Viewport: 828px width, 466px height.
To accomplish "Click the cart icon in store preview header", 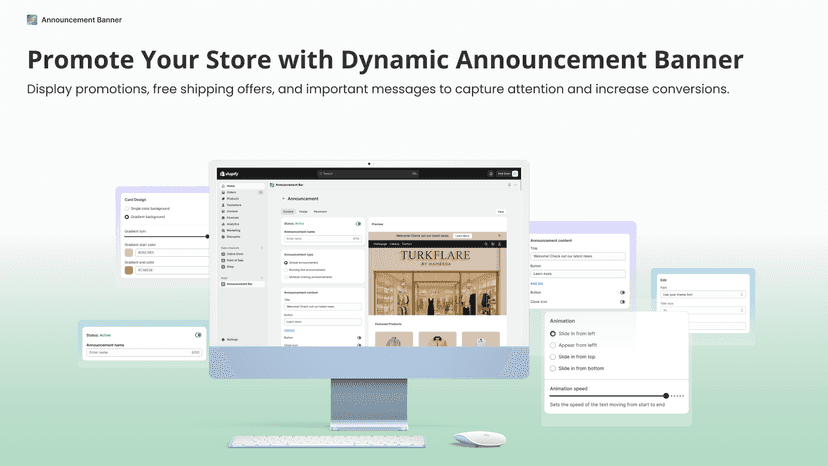I will (x=493, y=244).
